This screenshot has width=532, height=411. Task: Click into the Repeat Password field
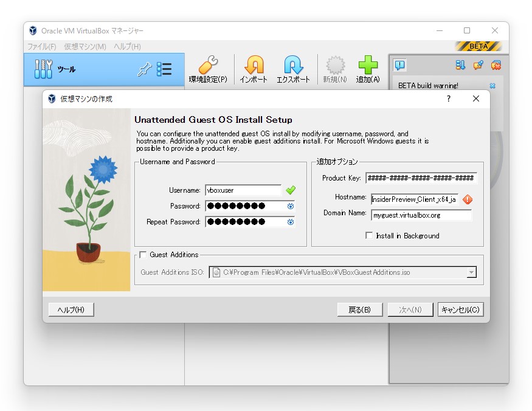click(x=250, y=222)
